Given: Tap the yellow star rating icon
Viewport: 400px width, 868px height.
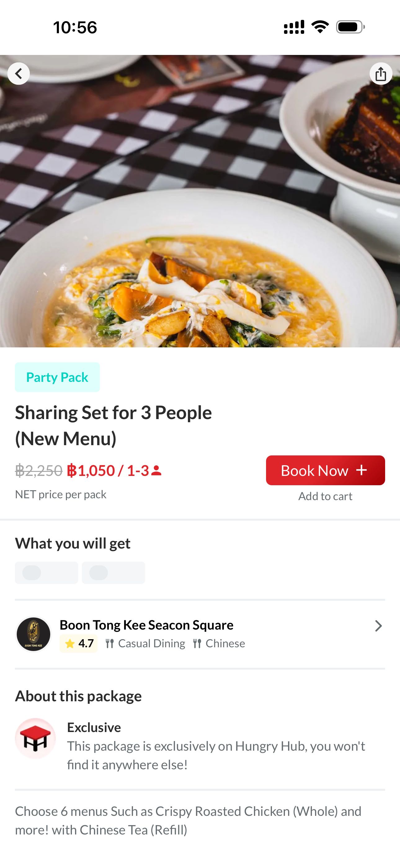Looking at the screenshot, I should point(70,644).
